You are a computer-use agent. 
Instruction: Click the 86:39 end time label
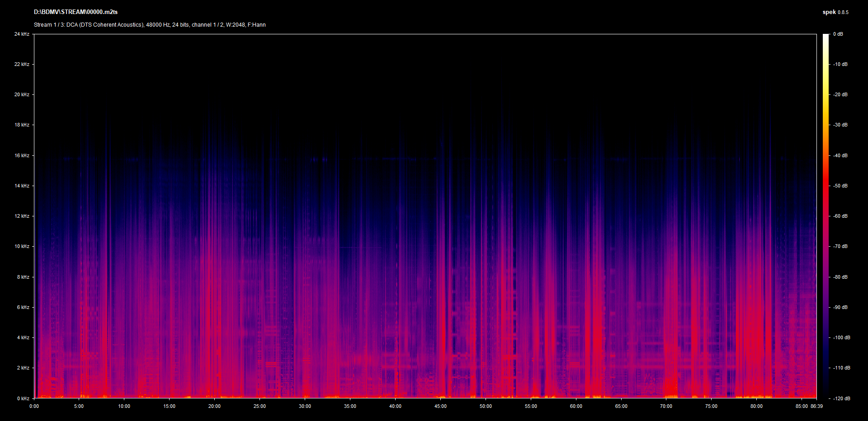pyautogui.click(x=816, y=407)
